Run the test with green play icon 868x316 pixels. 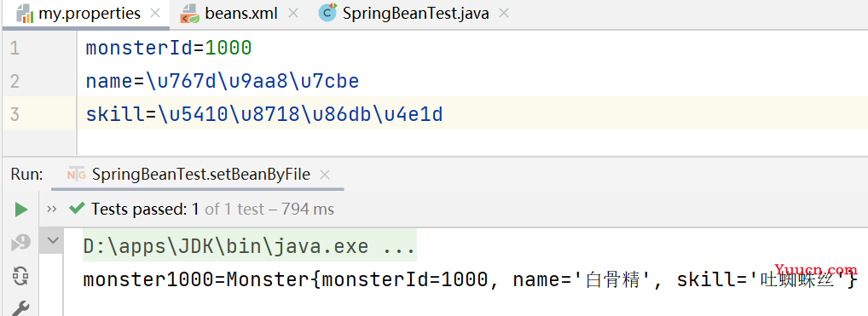point(21,210)
